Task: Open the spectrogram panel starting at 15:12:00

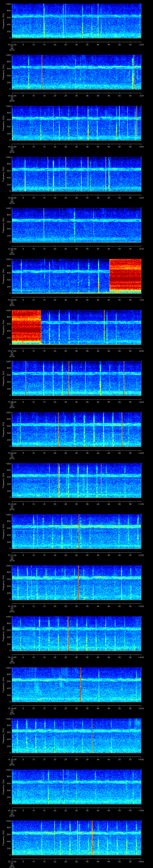Action: [76, 583]
